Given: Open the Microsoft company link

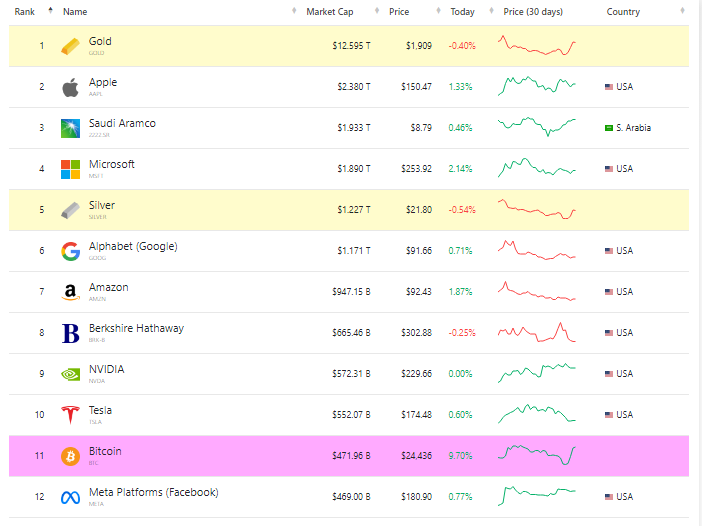Looking at the screenshot, I should [111, 164].
